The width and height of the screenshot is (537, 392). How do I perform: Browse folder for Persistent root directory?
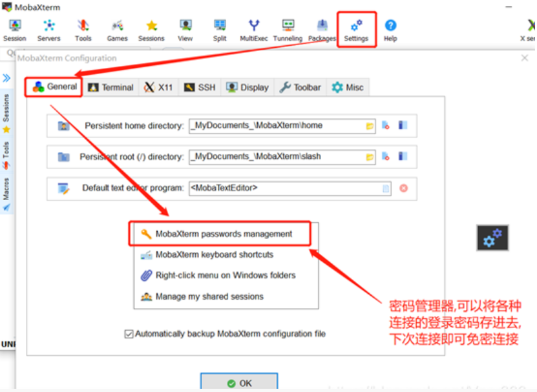click(370, 157)
